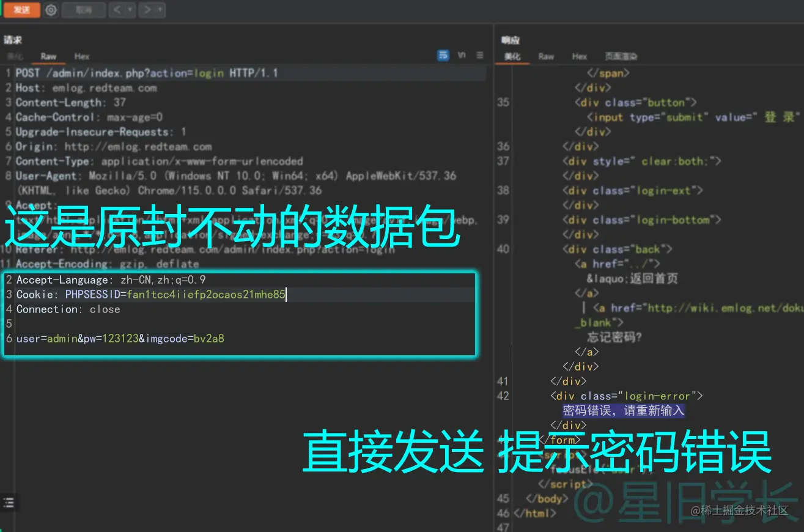Click the Origin: http://emlog.redteam.com header

coord(114,147)
